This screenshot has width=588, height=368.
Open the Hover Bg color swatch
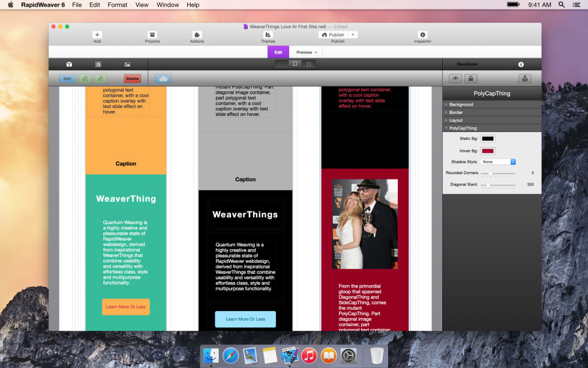tap(487, 151)
